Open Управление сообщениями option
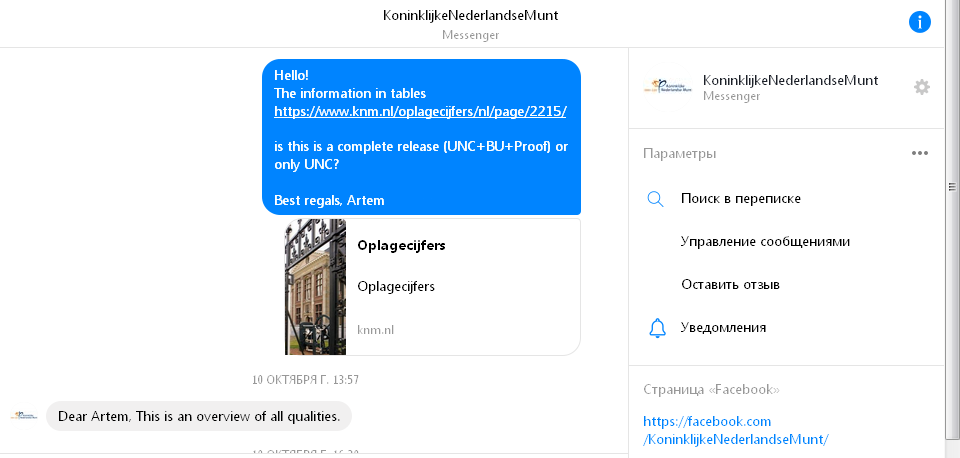This screenshot has width=960, height=458. pyautogui.click(x=765, y=241)
